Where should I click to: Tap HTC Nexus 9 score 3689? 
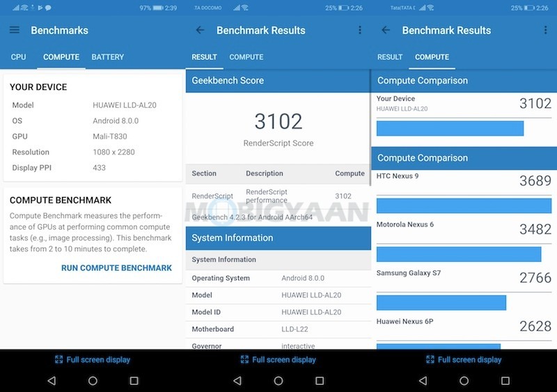[535, 181]
